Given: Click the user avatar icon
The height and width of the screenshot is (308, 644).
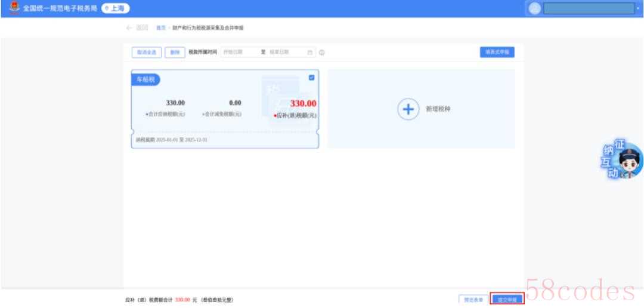Looking at the screenshot, I should pyautogui.click(x=534, y=8).
